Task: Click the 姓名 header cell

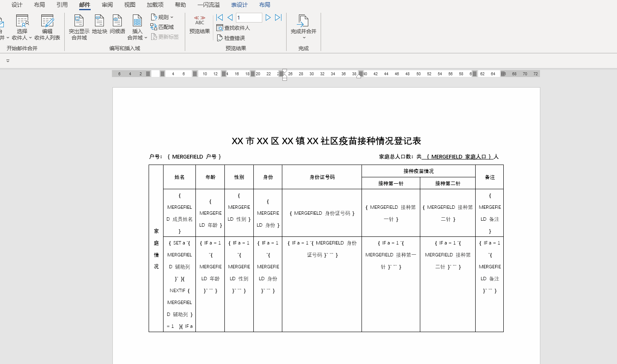Action: click(x=179, y=177)
